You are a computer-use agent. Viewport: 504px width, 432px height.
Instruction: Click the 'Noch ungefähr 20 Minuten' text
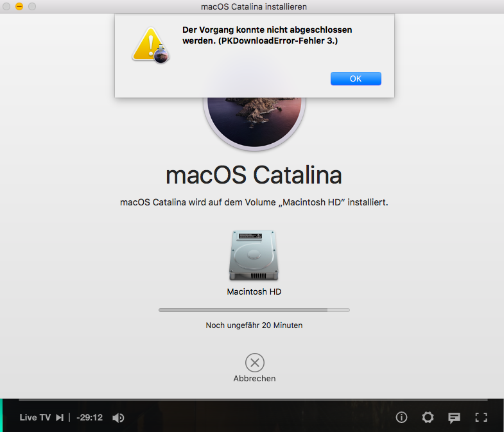click(x=254, y=325)
